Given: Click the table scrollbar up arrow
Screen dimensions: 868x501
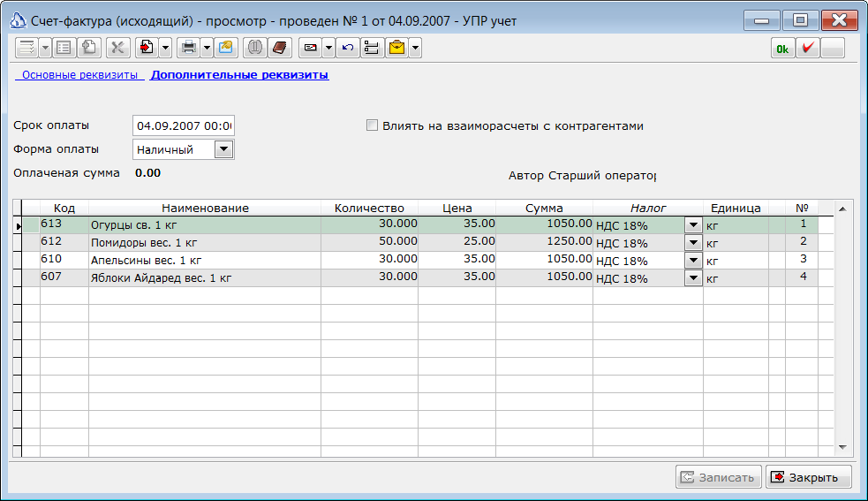Looking at the screenshot, I should click(842, 209).
